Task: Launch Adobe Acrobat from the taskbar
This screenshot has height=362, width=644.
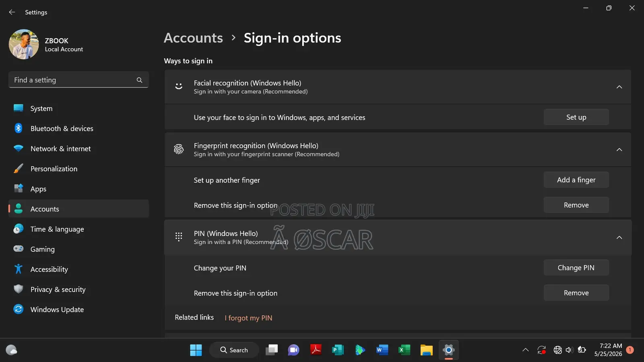Action: 316,350
